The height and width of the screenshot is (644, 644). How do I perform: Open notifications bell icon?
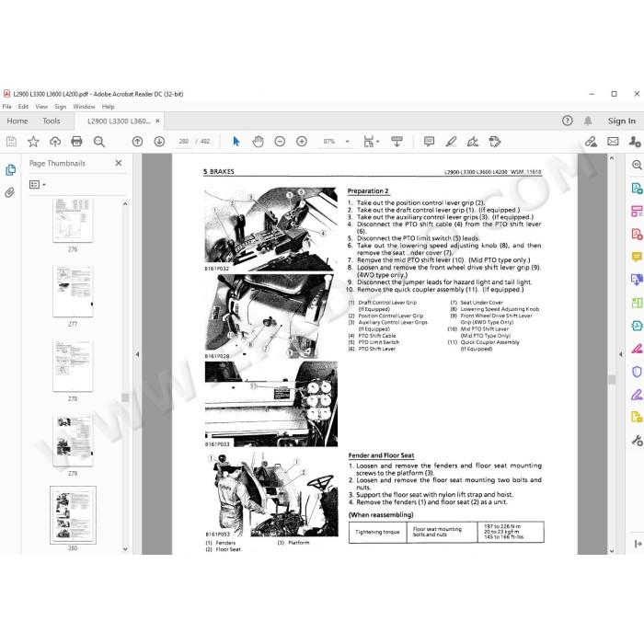(x=588, y=121)
